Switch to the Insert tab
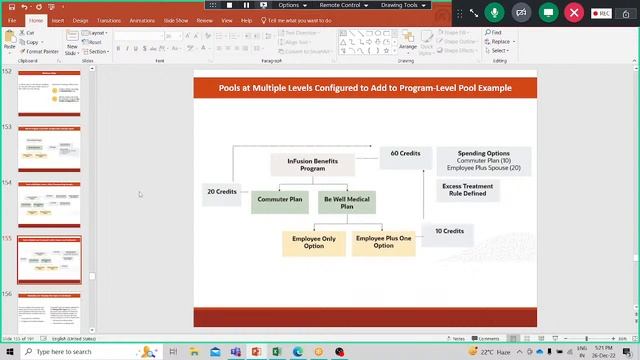640x360 pixels. tap(58, 20)
